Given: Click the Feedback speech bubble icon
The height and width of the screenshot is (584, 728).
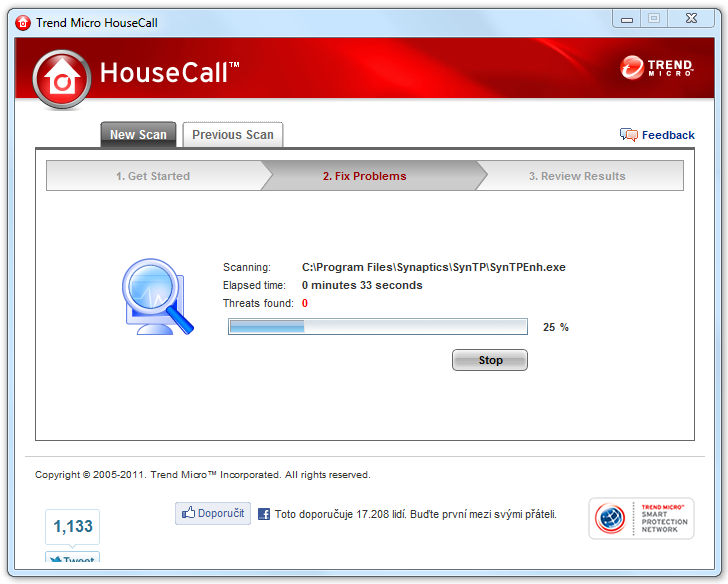Looking at the screenshot, I should click(x=629, y=135).
